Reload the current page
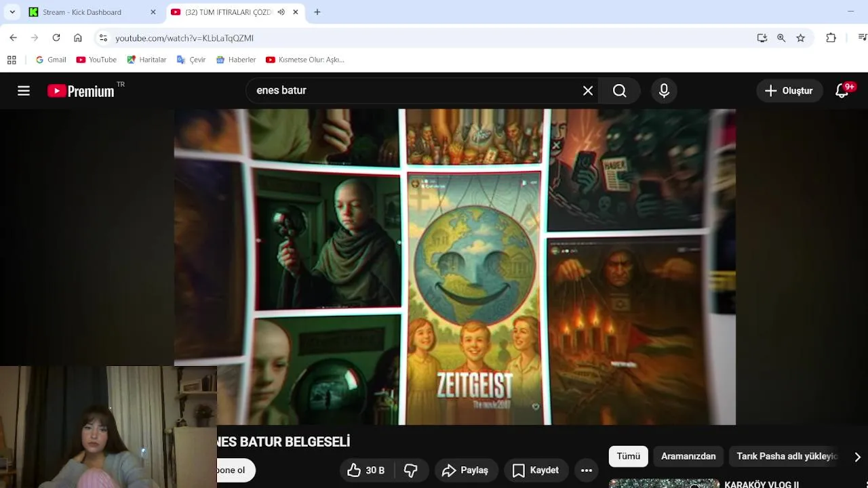The width and height of the screenshot is (868, 488). click(x=56, y=38)
